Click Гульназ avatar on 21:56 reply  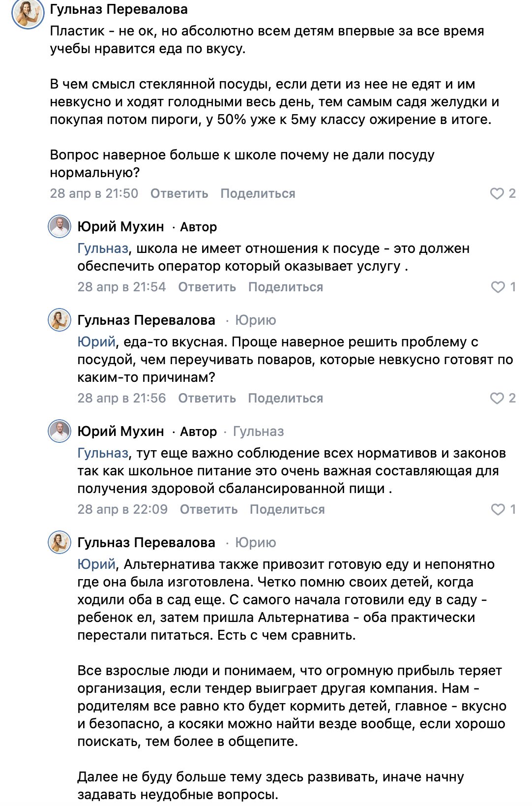(59, 320)
